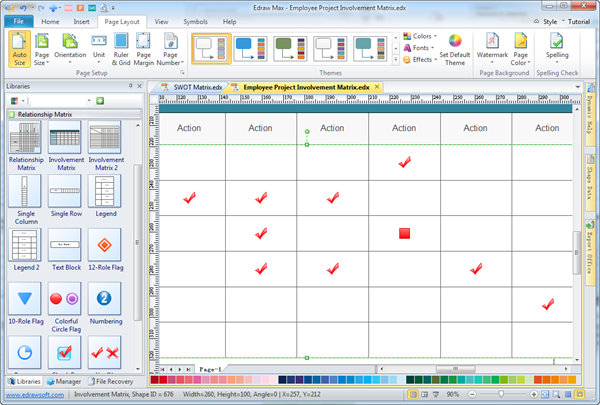This screenshot has height=405, width=600.
Task: Select the Involvement Matrix shape
Action: 65,146
